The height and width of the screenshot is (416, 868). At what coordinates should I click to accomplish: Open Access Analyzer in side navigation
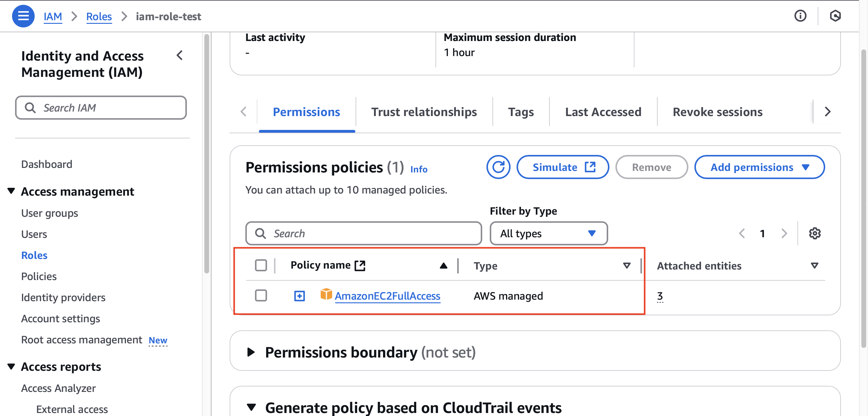58,388
